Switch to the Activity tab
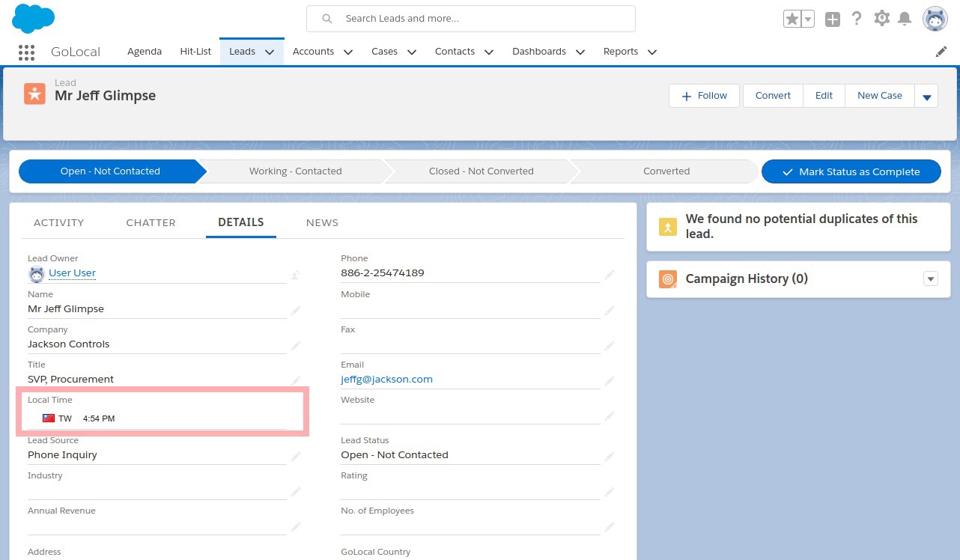Image resolution: width=960 pixels, height=560 pixels. click(x=58, y=222)
